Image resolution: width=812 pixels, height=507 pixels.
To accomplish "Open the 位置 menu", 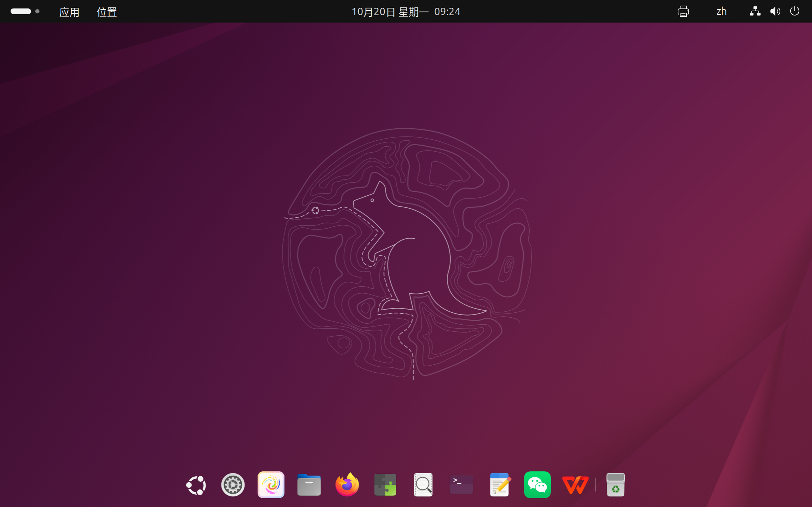I will click(107, 12).
